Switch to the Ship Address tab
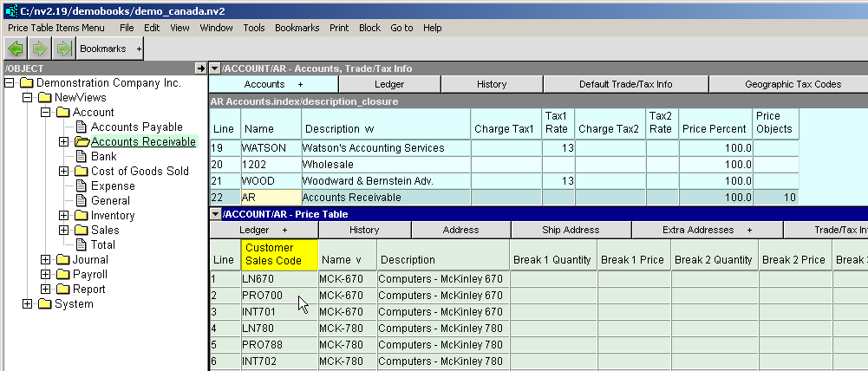This screenshot has height=371, width=868. point(570,230)
